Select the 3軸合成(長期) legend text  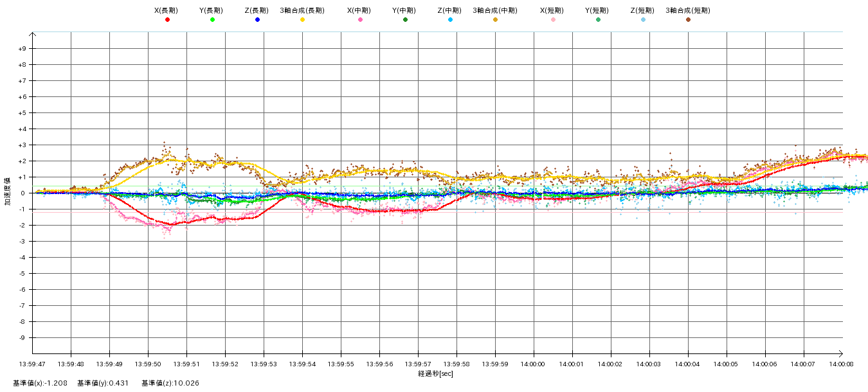point(302,10)
